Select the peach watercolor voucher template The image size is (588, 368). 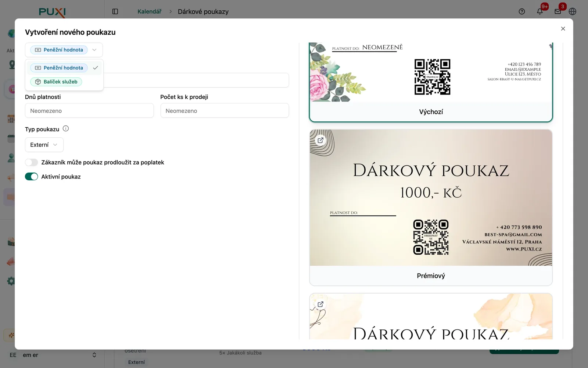[x=431, y=316]
